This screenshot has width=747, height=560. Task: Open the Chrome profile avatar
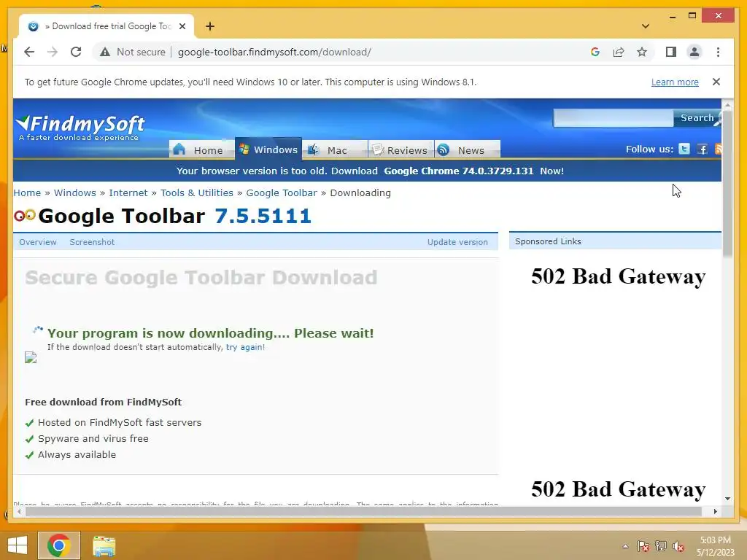694,52
